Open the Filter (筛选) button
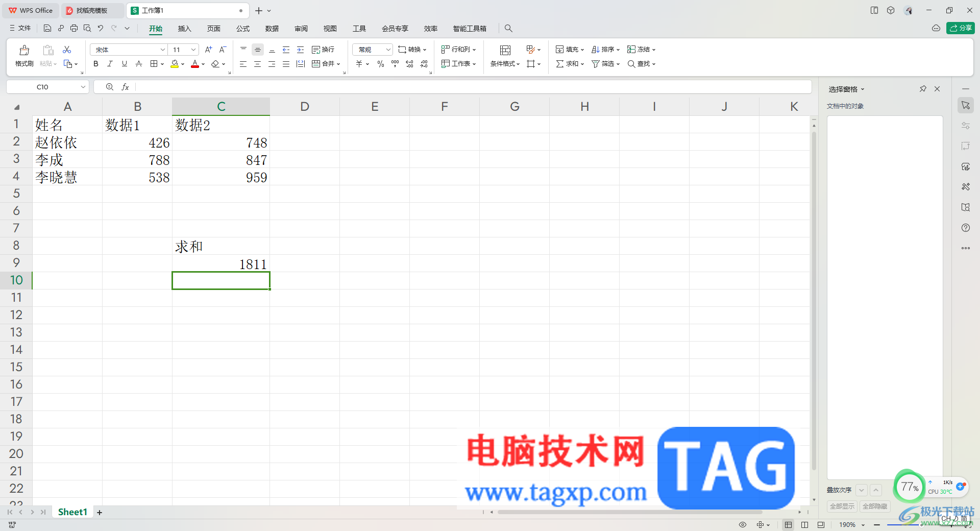Viewport: 980px width, 531px height. [x=605, y=64]
